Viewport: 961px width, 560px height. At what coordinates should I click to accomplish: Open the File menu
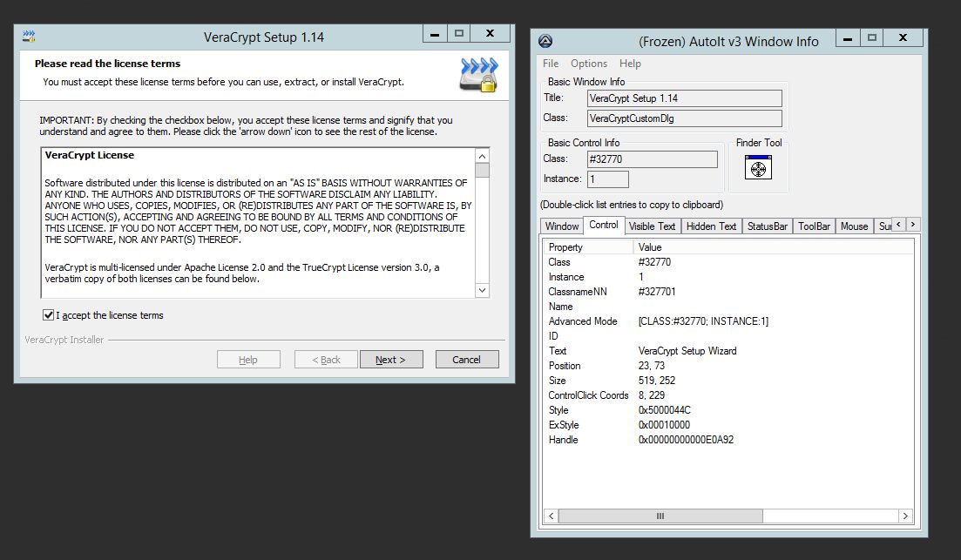point(551,64)
